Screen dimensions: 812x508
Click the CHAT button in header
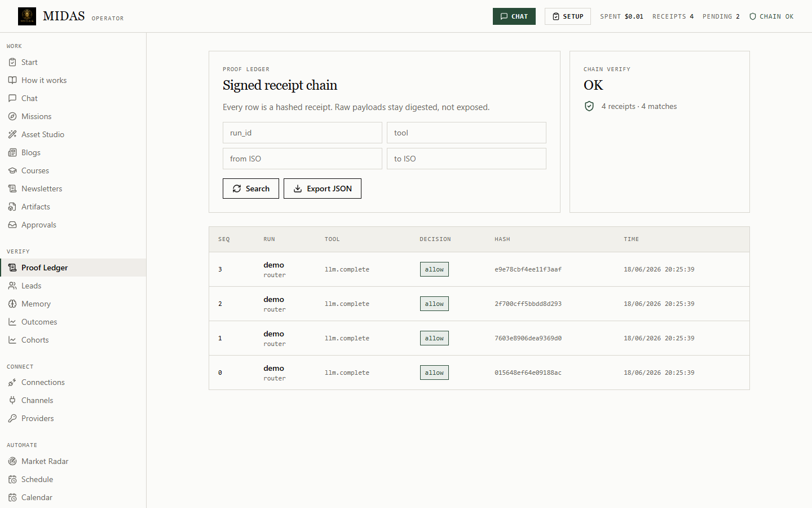[514, 16]
